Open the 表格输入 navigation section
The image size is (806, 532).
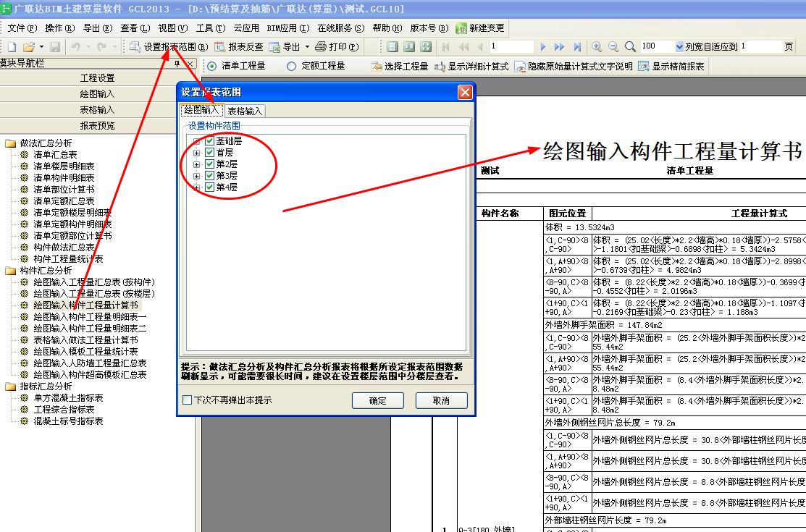97,110
